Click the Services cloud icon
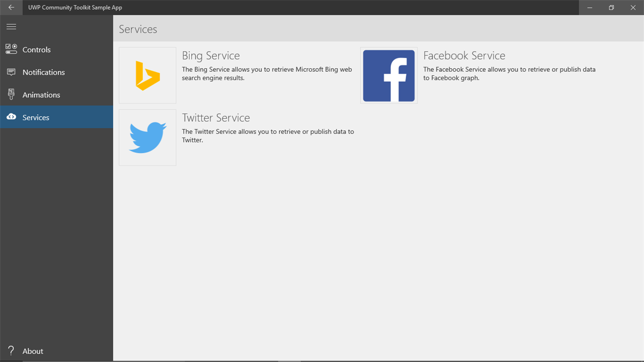This screenshot has height=362, width=644. (x=11, y=117)
